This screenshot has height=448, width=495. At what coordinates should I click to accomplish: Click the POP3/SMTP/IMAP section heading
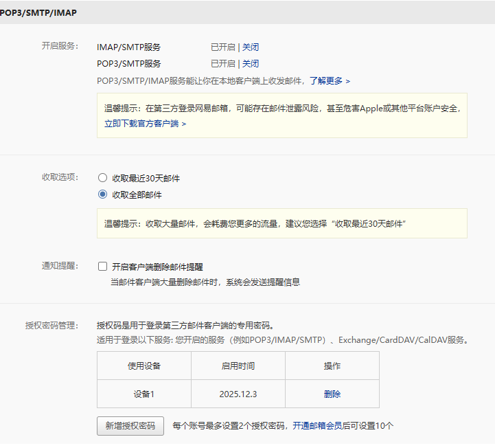click(x=38, y=12)
